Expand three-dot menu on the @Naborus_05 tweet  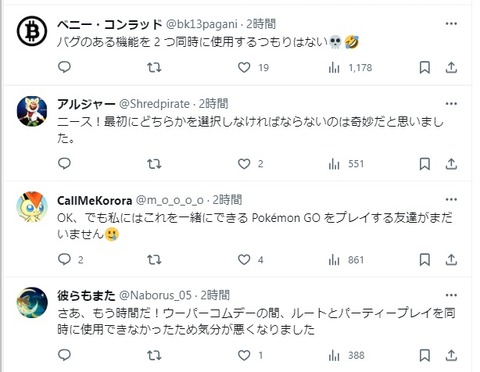(x=451, y=295)
